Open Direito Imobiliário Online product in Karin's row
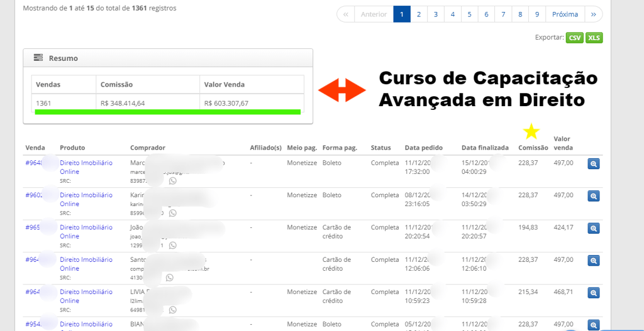The width and height of the screenshot is (644, 331). tap(86, 199)
